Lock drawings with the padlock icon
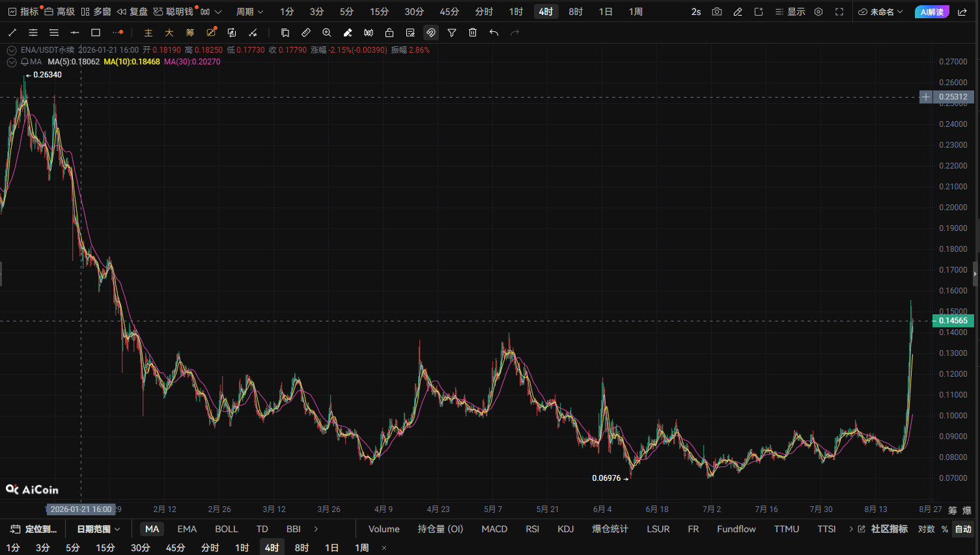Viewport: 980px width, 555px height. pos(389,33)
